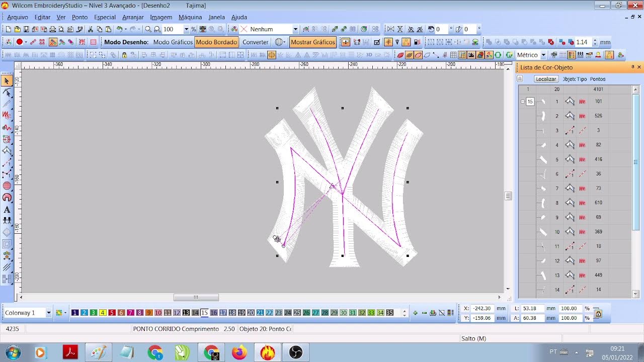Open the undo history dropdown arrow
The height and width of the screenshot is (362, 644).
coord(126,29)
